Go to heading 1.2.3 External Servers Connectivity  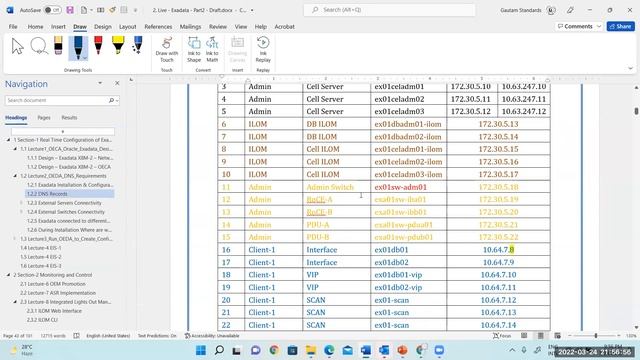point(64,203)
